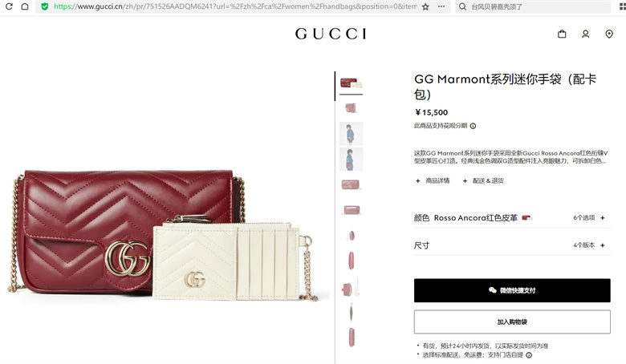Expand the 尺寸 versions selector
This screenshot has width=626, height=364.
(x=512, y=245)
